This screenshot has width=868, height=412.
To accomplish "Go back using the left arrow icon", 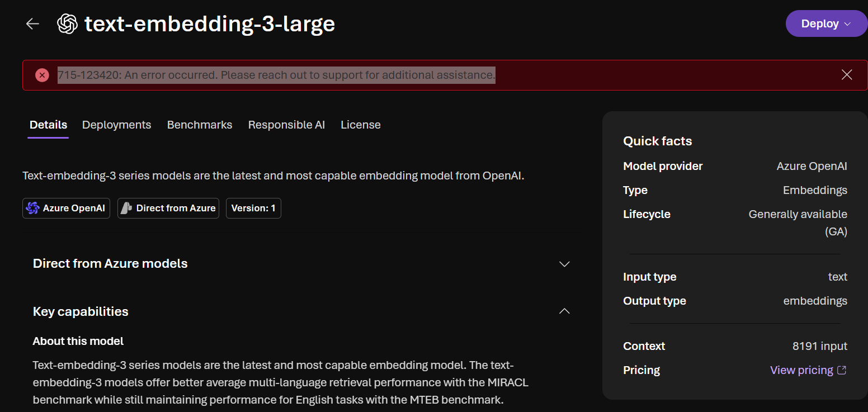I will [32, 23].
